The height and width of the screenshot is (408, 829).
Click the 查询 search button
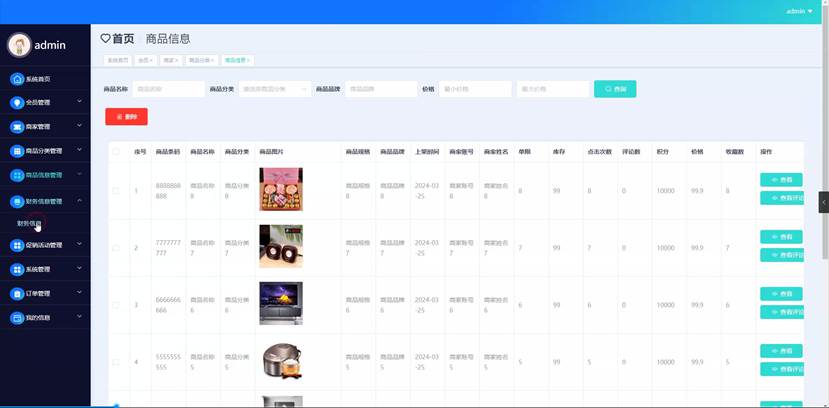(x=615, y=89)
